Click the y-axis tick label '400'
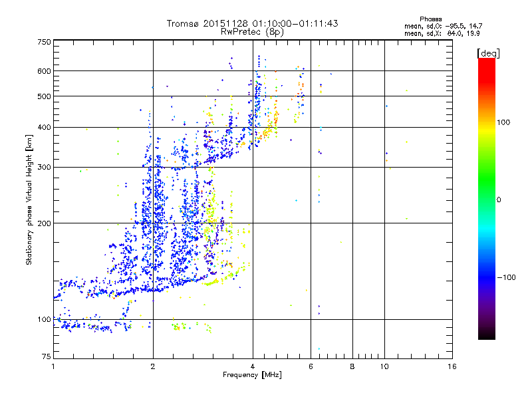This screenshot has width=532, height=399. [x=44, y=128]
